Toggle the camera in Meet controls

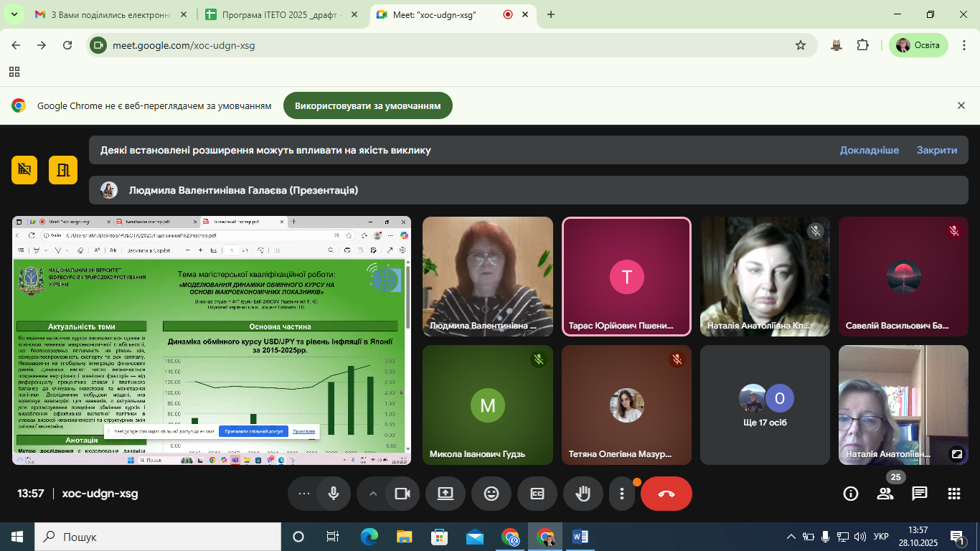tap(402, 494)
